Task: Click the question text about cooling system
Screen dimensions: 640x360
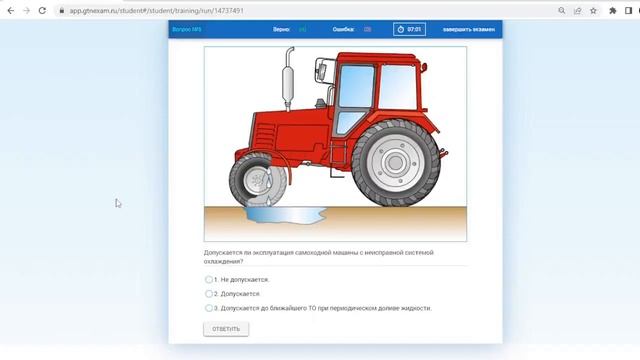Action: pos(318,257)
